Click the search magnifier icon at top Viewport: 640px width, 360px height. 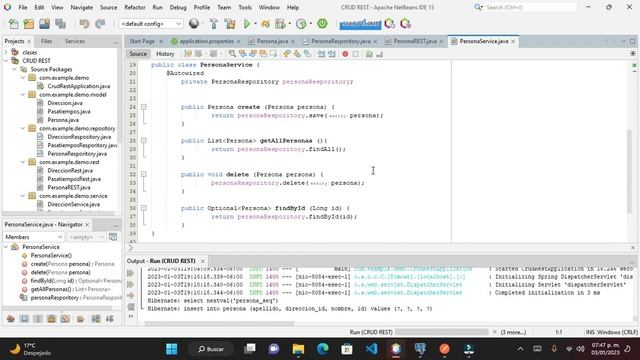pos(478,7)
